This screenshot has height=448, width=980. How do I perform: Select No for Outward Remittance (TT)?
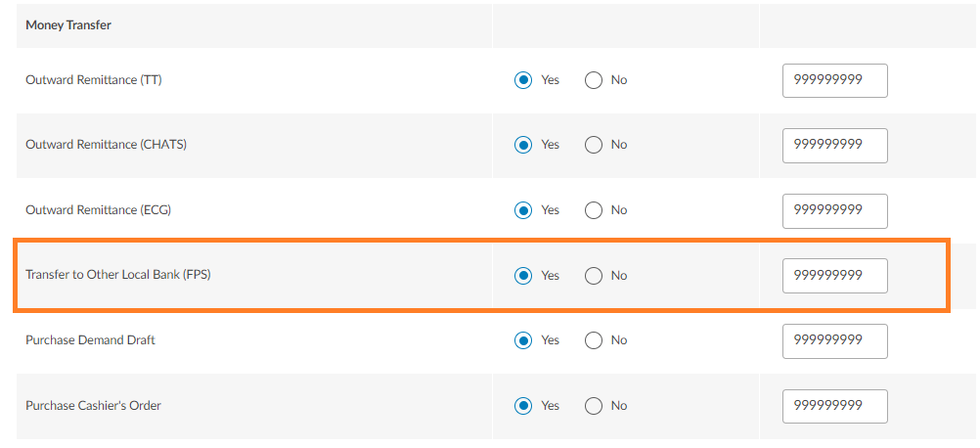tap(594, 80)
